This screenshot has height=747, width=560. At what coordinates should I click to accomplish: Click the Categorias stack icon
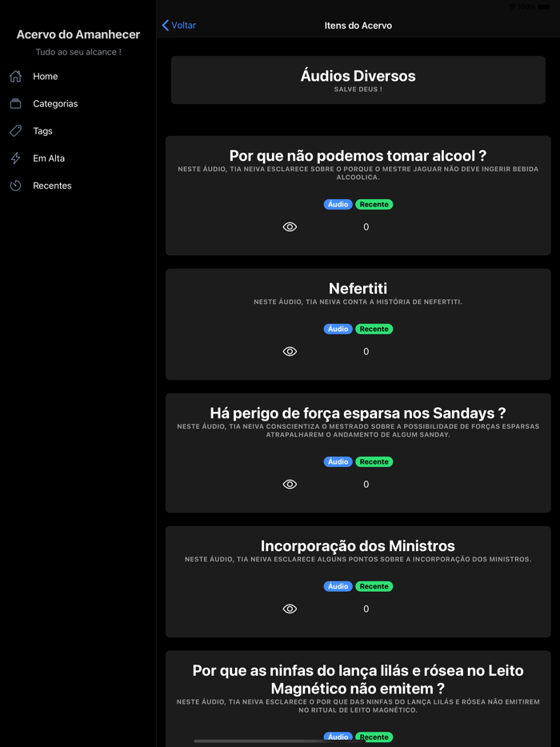click(16, 103)
